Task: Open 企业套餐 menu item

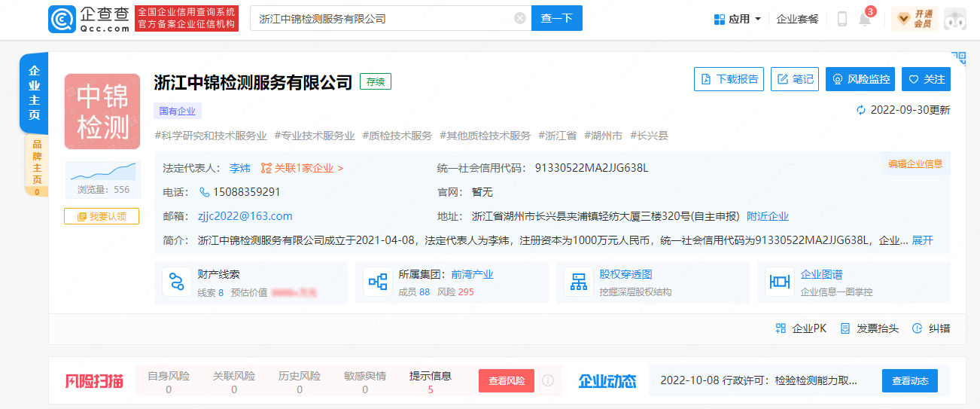Action: coord(797,19)
